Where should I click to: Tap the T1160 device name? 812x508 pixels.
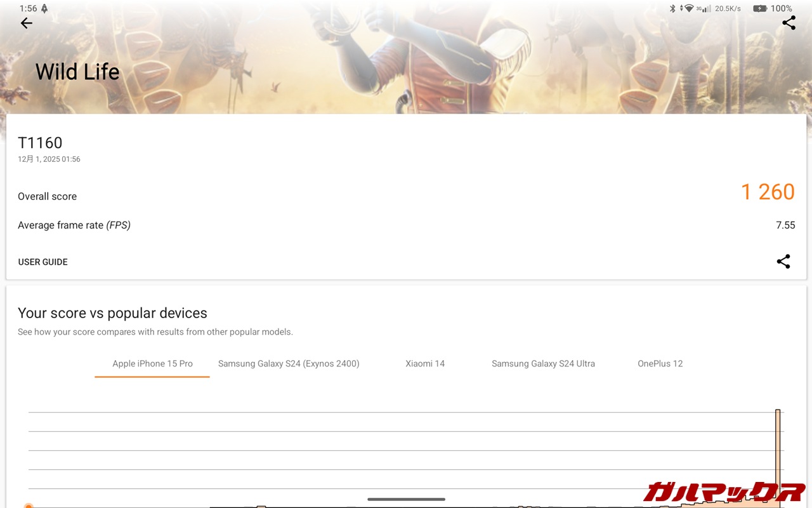click(40, 143)
